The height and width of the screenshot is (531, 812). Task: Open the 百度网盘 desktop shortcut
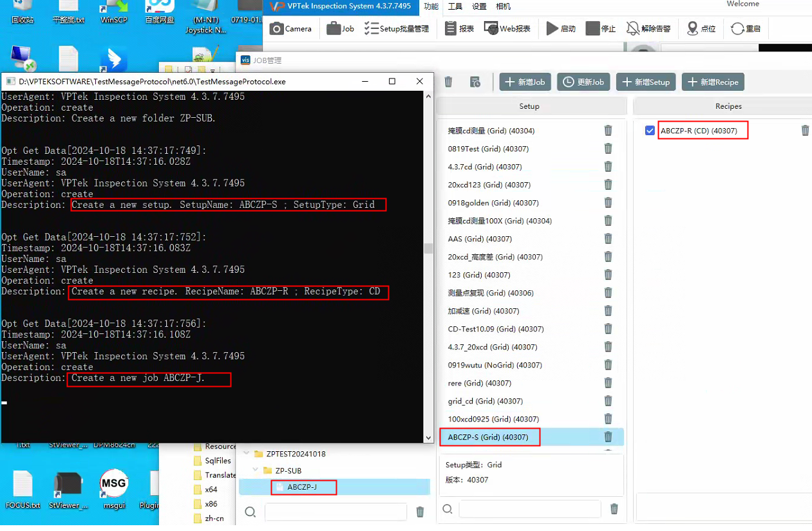(160, 13)
